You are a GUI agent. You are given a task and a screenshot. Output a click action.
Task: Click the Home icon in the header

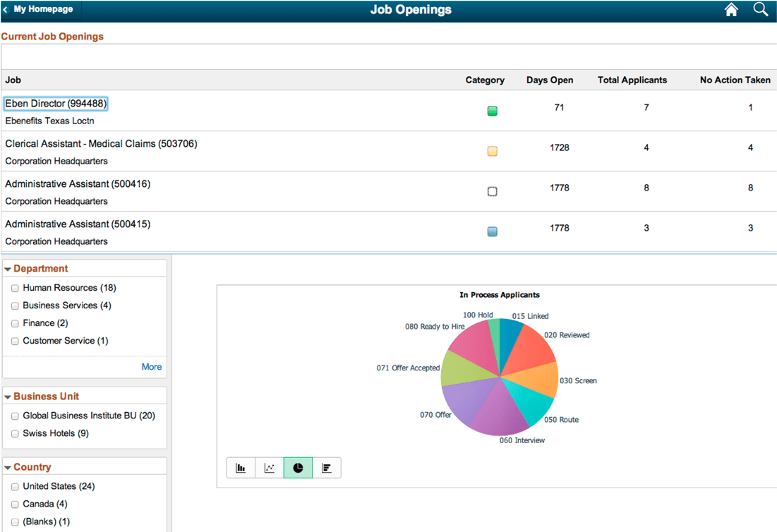(x=731, y=9)
